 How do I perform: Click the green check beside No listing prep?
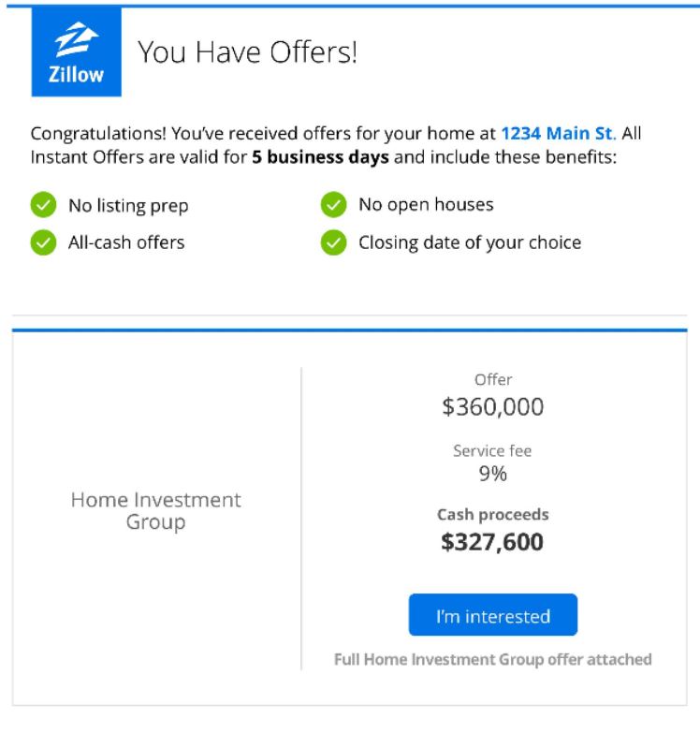pyautogui.click(x=43, y=205)
